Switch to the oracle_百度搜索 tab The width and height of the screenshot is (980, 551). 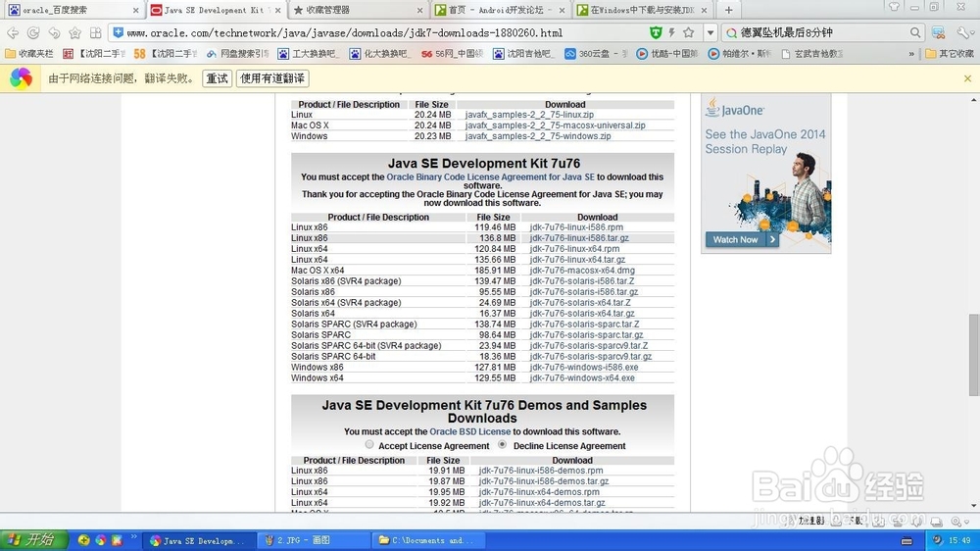[73, 10]
